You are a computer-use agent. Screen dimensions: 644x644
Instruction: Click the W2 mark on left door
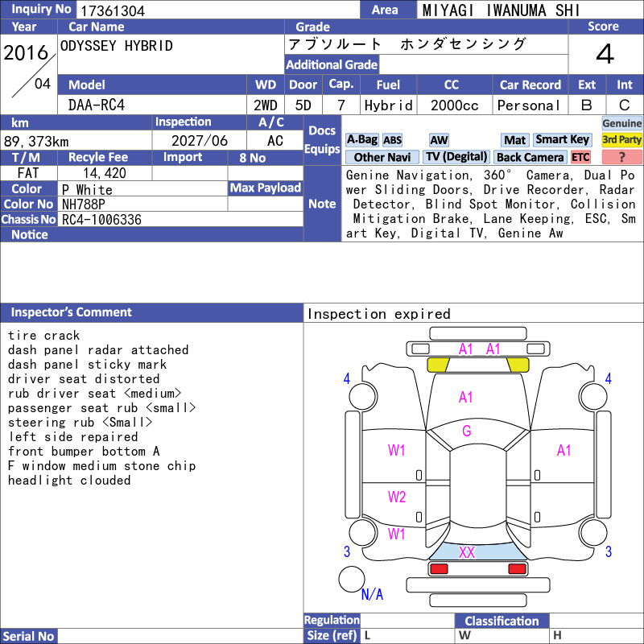pos(397,497)
